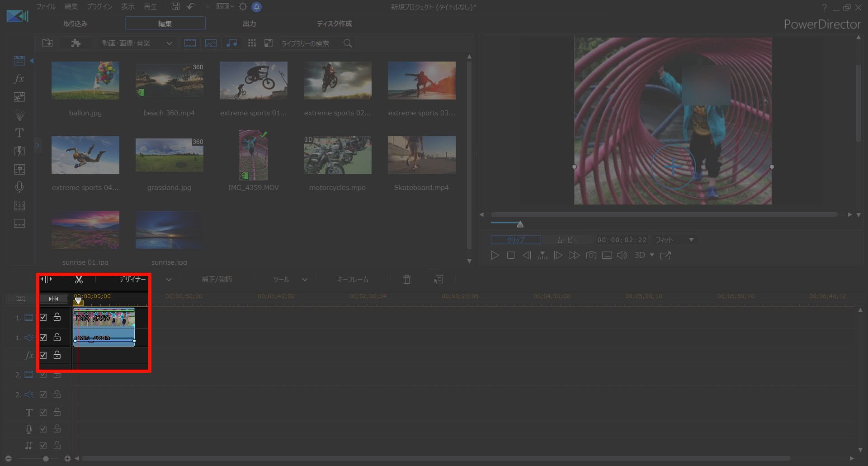Click the notification bell icon
This screenshot has width=868, height=466.
[256, 7]
